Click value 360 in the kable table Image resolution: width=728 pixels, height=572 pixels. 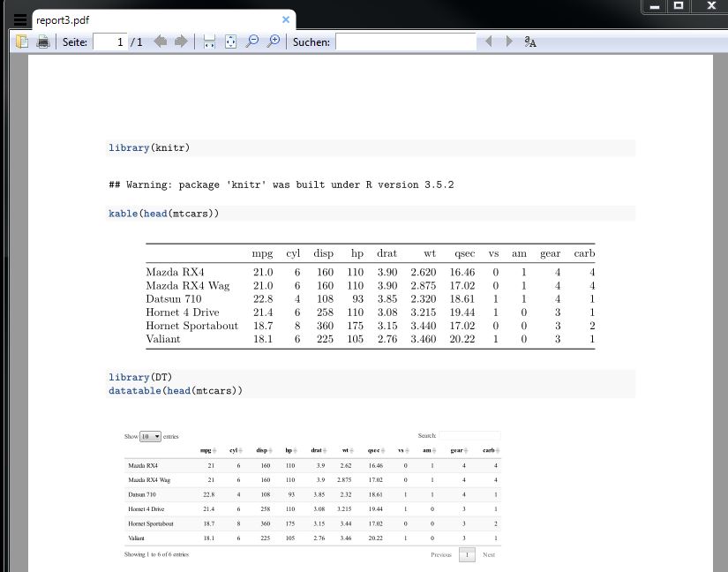325,326
